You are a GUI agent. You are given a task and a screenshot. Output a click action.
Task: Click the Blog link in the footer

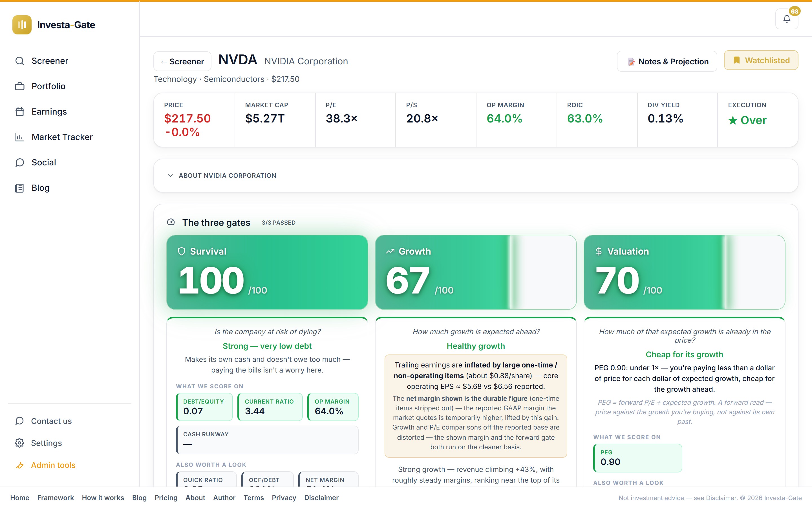139,498
